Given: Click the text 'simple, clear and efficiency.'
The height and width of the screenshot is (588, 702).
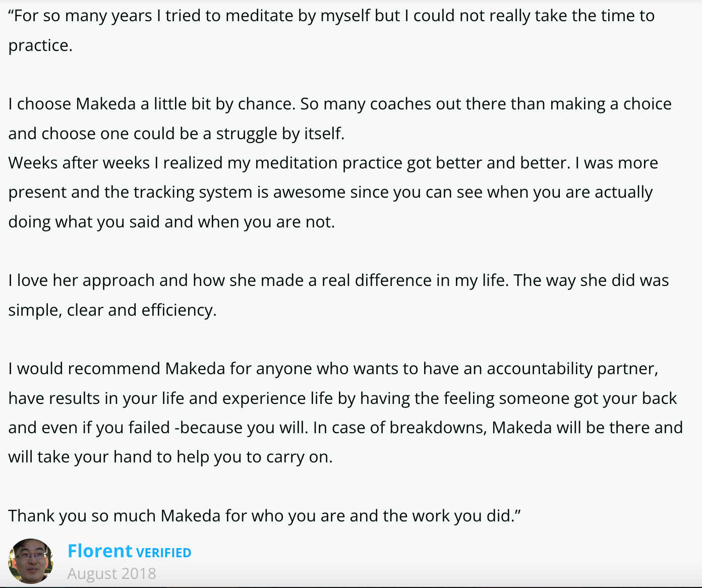Looking at the screenshot, I should pyautogui.click(x=112, y=310).
